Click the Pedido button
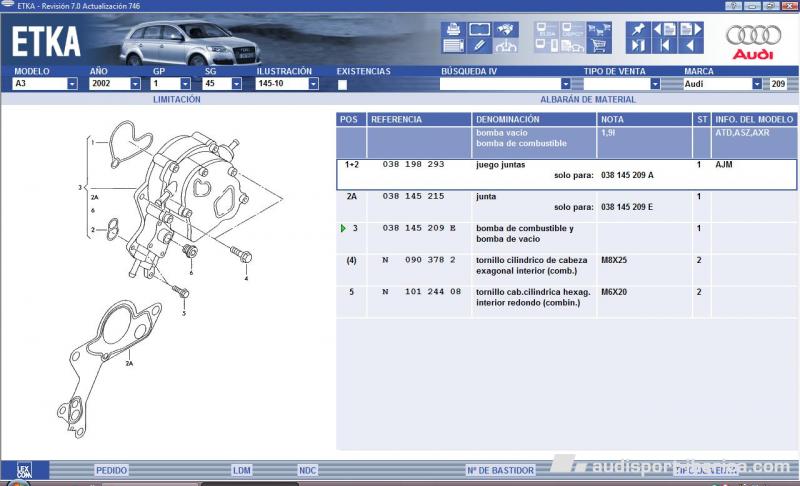The height and width of the screenshot is (486, 800). click(x=111, y=470)
